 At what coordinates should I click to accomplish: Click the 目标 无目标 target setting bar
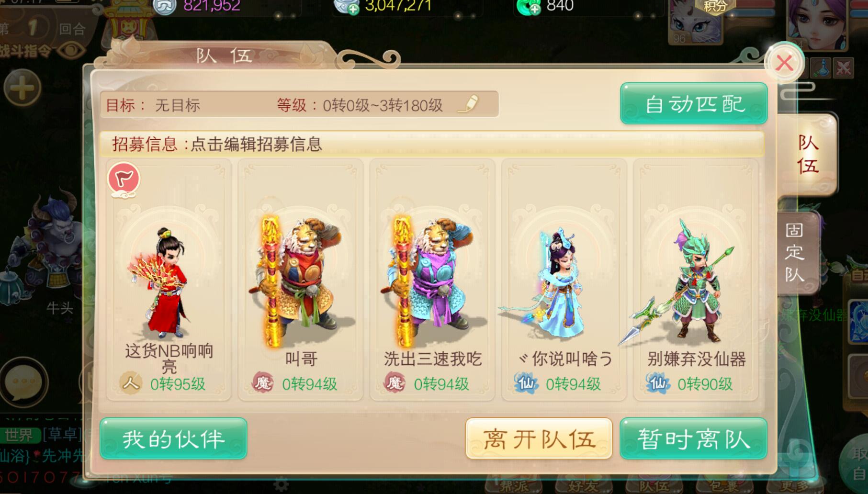click(x=299, y=104)
